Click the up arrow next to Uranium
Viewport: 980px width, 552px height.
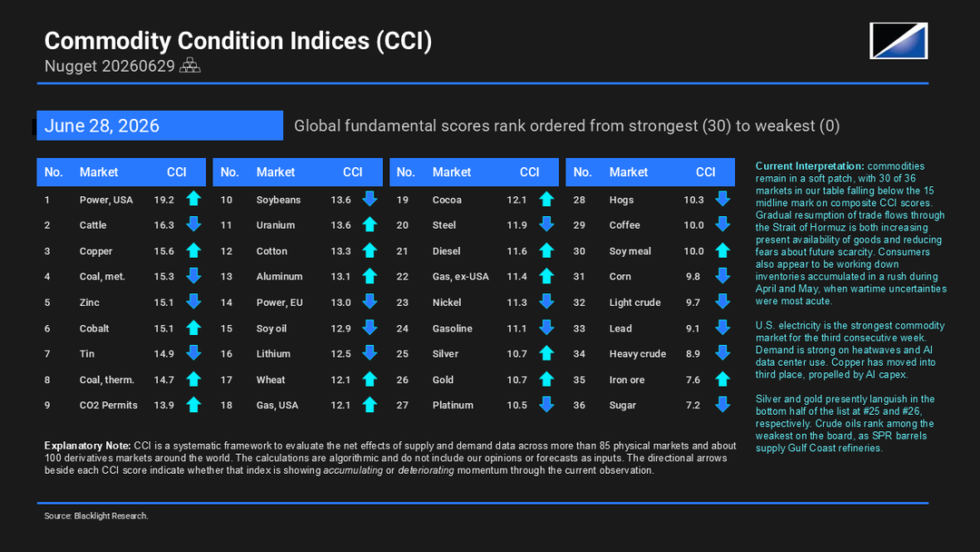coord(370,224)
